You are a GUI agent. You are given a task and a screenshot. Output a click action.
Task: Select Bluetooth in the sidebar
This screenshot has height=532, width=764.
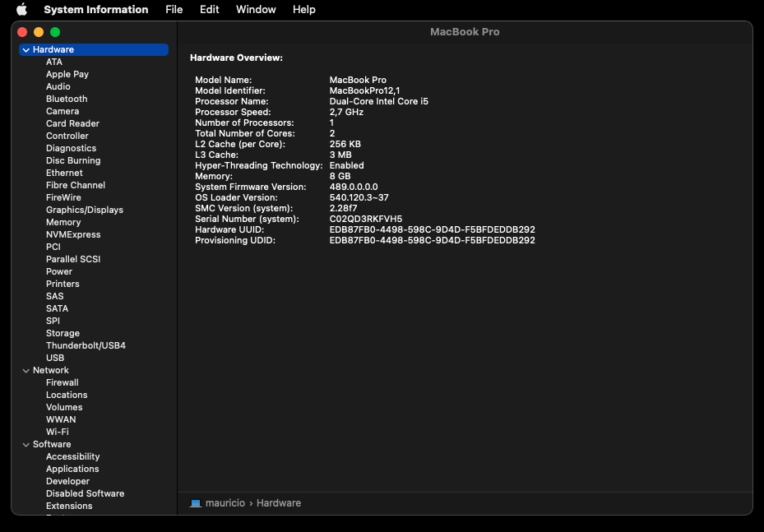tap(67, 99)
